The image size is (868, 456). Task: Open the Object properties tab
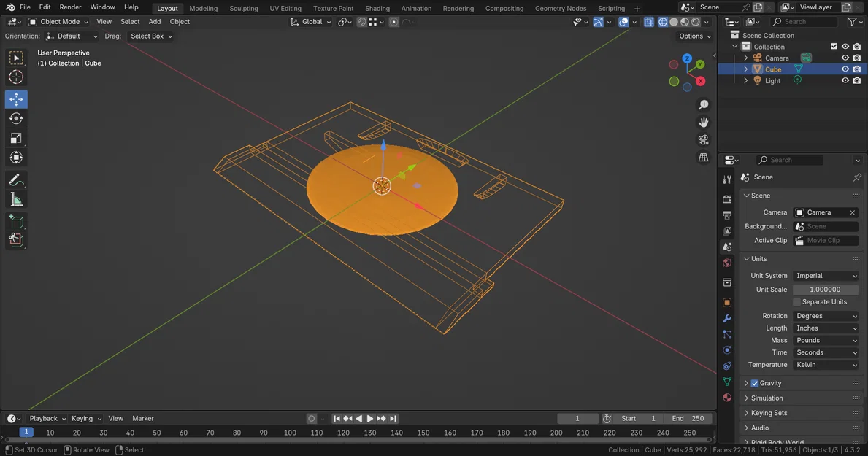coord(727,303)
